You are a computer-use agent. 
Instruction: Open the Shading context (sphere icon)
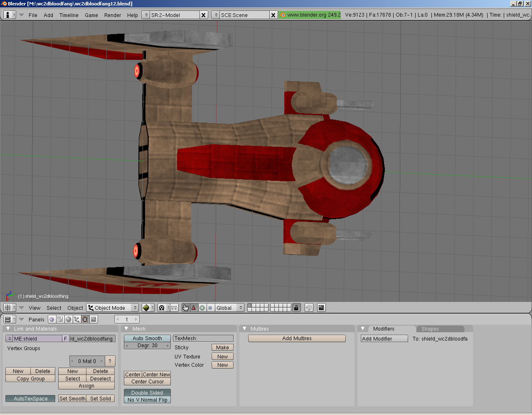[69, 319]
